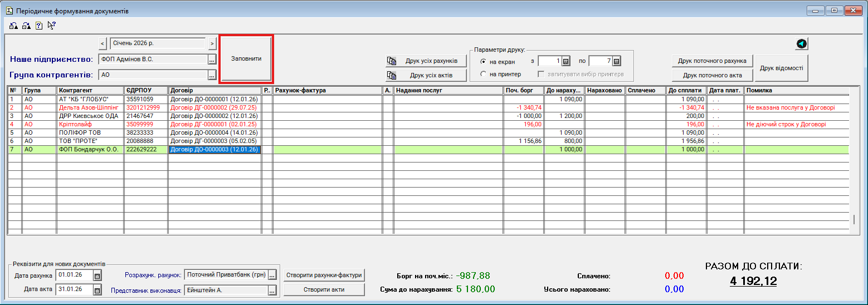The width and height of the screenshot is (868, 305).
Task: Click Створити рахунки-фактури button
Action: [x=324, y=275]
